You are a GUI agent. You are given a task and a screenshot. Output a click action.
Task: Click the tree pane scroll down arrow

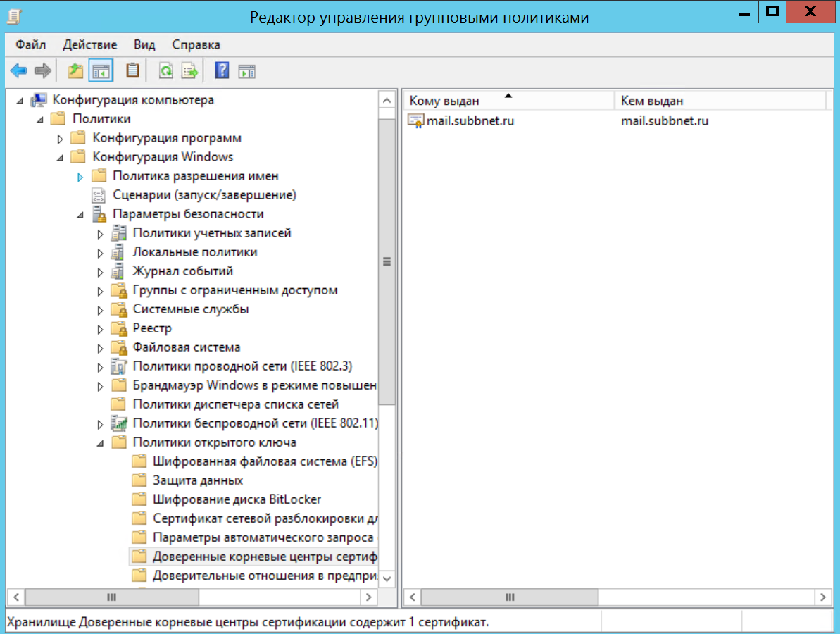tap(387, 578)
